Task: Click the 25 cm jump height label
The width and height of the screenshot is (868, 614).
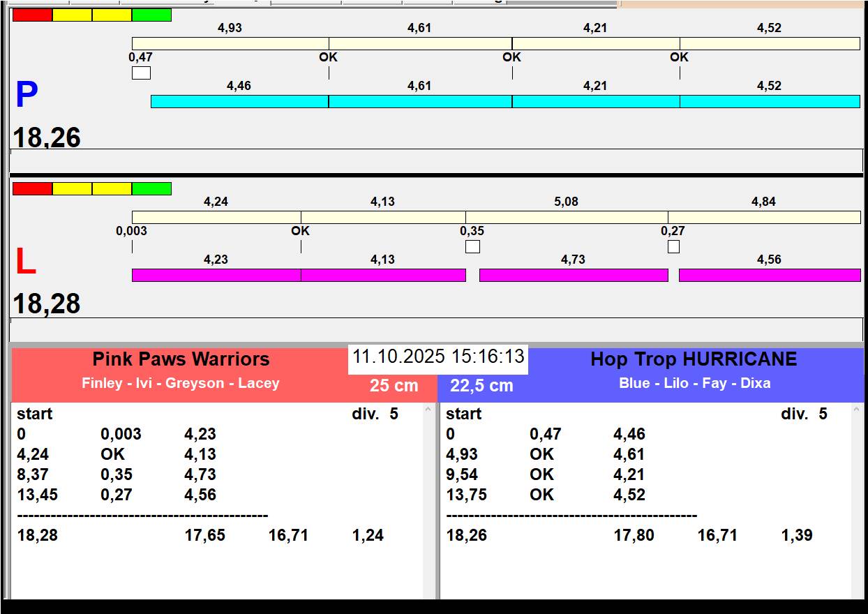Action: point(394,385)
